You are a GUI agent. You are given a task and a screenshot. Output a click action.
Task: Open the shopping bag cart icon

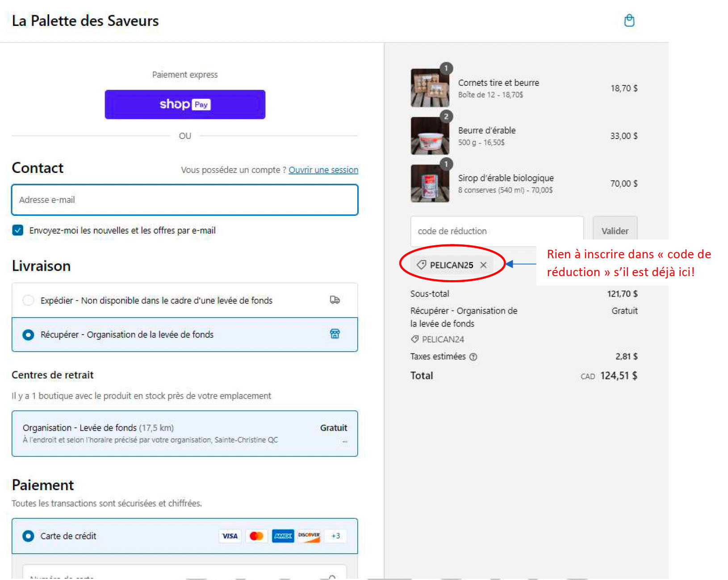click(x=629, y=21)
